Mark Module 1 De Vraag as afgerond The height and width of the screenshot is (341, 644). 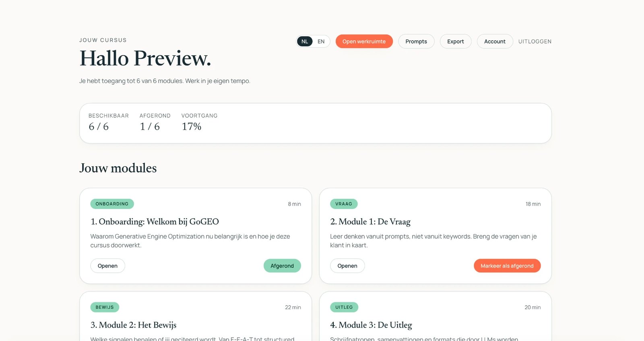(x=507, y=266)
